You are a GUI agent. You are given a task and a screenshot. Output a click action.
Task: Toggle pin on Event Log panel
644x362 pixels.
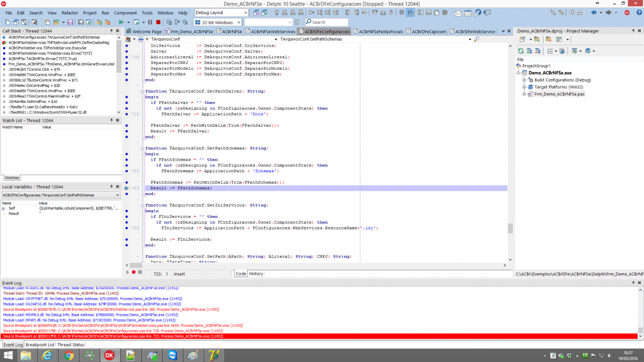633,282
